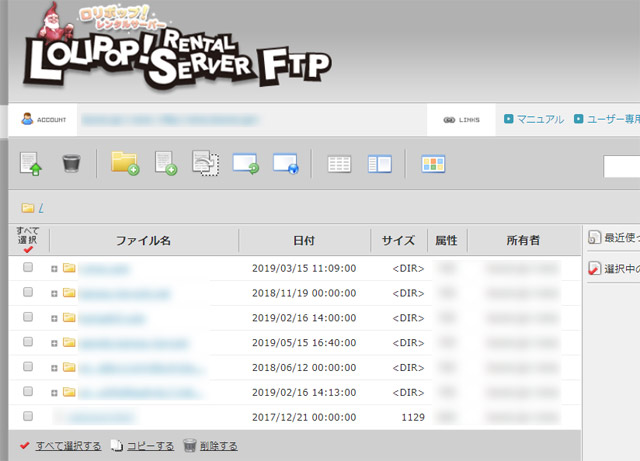Image resolution: width=640 pixels, height=461 pixels.
Task: Click the upload file icon
Action: pyautogui.click(x=31, y=163)
